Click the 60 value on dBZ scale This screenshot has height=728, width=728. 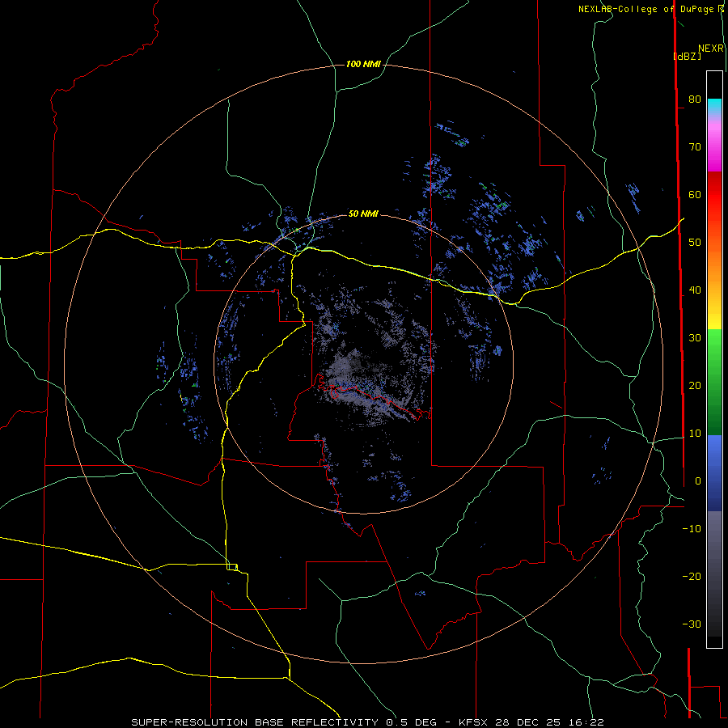tap(695, 194)
